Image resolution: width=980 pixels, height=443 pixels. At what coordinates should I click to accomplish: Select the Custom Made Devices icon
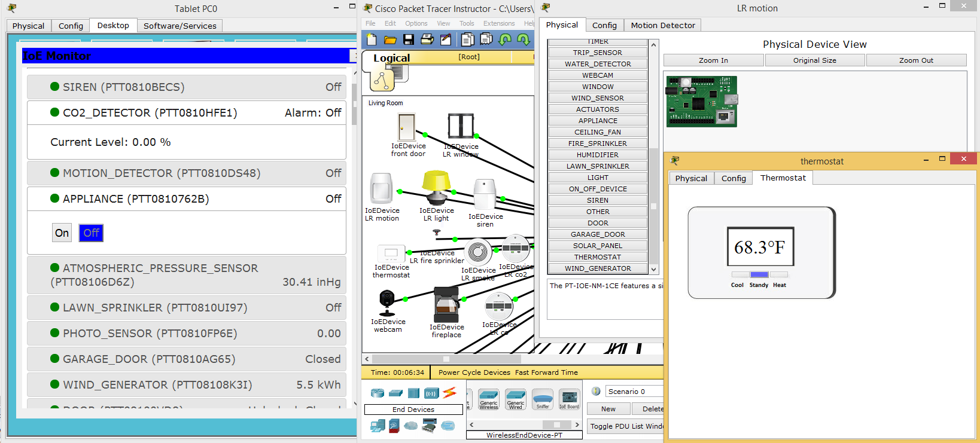coord(429,426)
